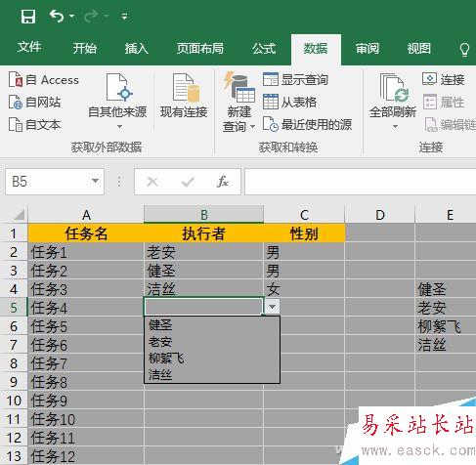This screenshot has width=476, height=465.
Task: Click cell containing 任务12
Action: click(86, 456)
